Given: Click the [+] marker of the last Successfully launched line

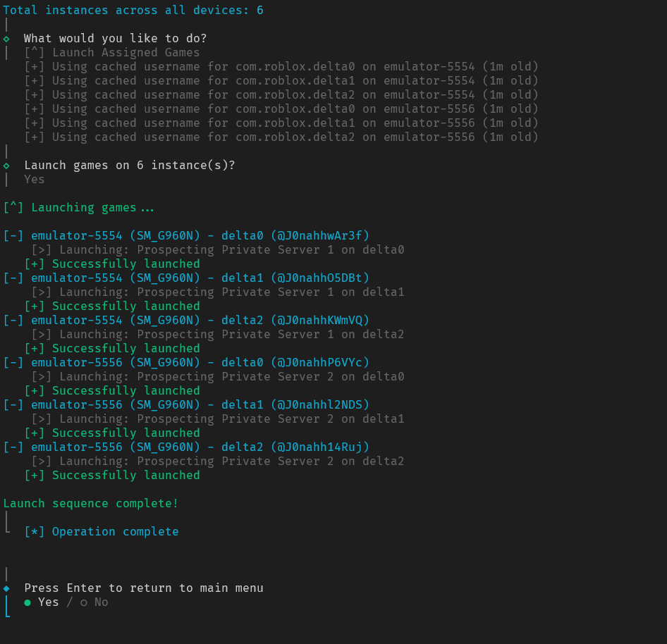Looking at the screenshot, I should [35, 475].
